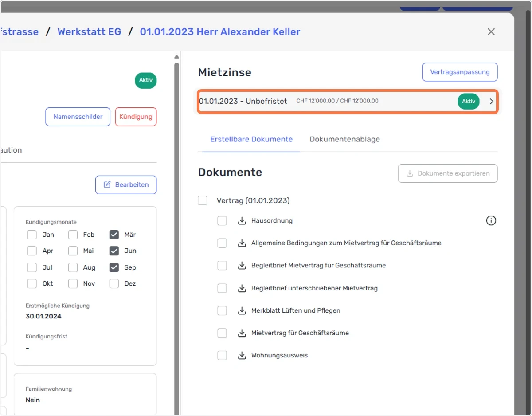Open Namensschilder
The image size is (532, 416).
tap(78, 117)
